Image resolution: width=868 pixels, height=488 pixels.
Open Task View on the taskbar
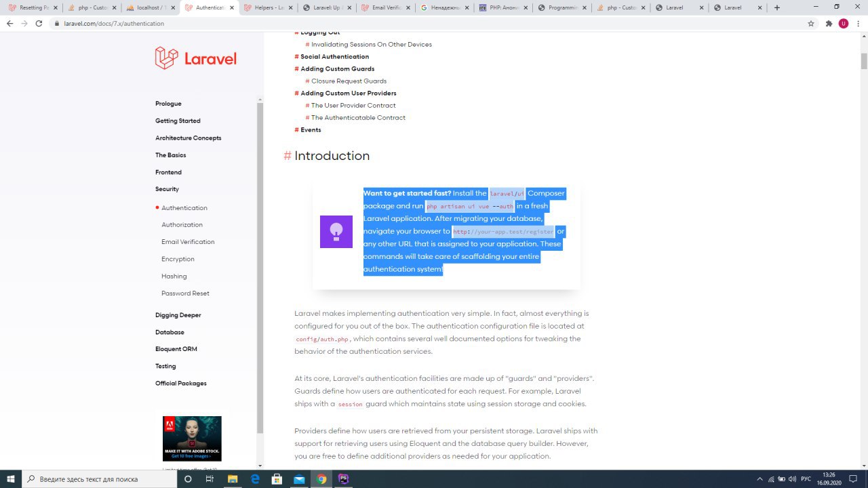[210, 479]
